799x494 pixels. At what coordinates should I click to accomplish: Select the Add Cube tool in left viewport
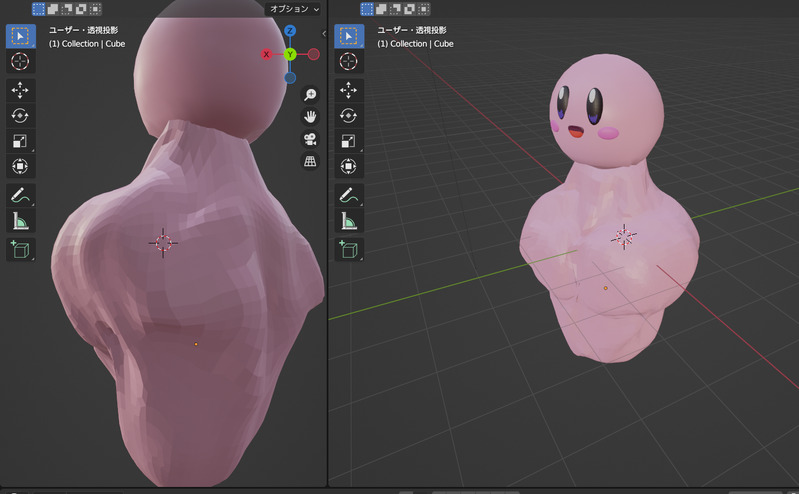click(x=20, y=250)
